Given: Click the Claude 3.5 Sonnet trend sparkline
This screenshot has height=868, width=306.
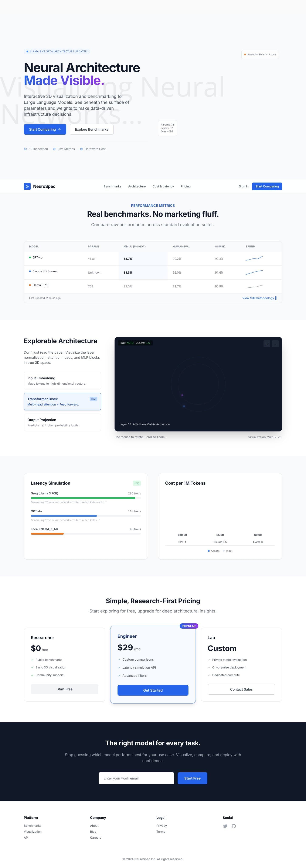Looking at the screenshot, I should point(254,272).
